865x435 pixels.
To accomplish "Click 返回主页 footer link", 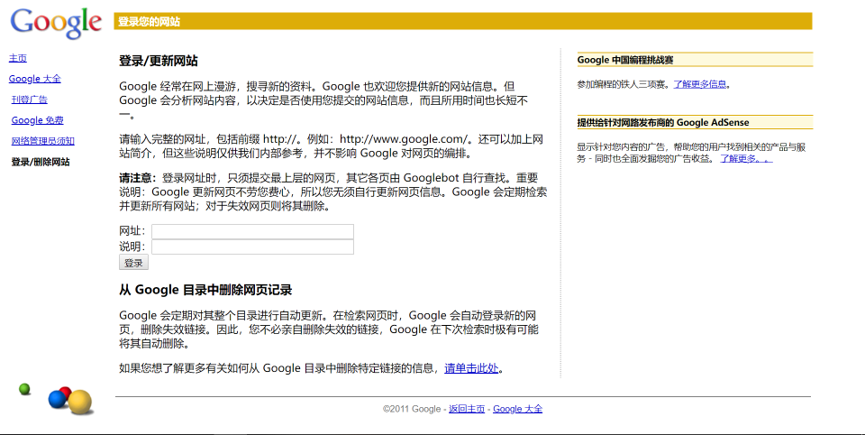I will tap(467, 409).
